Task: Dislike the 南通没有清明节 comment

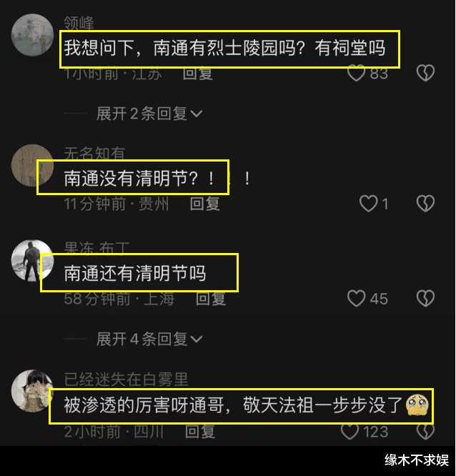Action: 425,204
